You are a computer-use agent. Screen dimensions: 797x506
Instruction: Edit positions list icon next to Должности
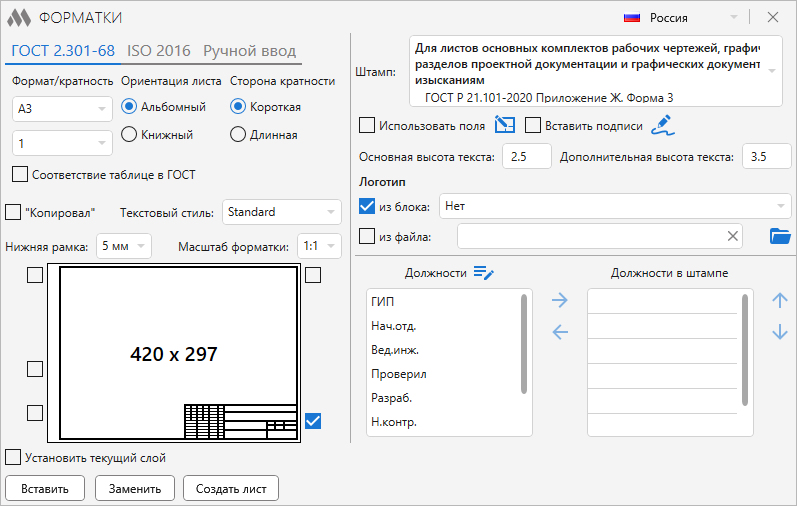click(483, 273)
